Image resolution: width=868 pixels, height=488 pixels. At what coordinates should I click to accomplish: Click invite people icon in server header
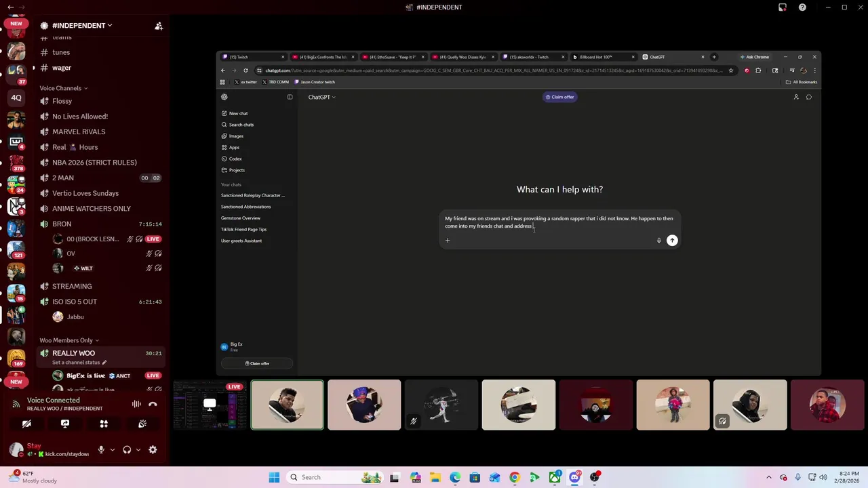(159, 26)
